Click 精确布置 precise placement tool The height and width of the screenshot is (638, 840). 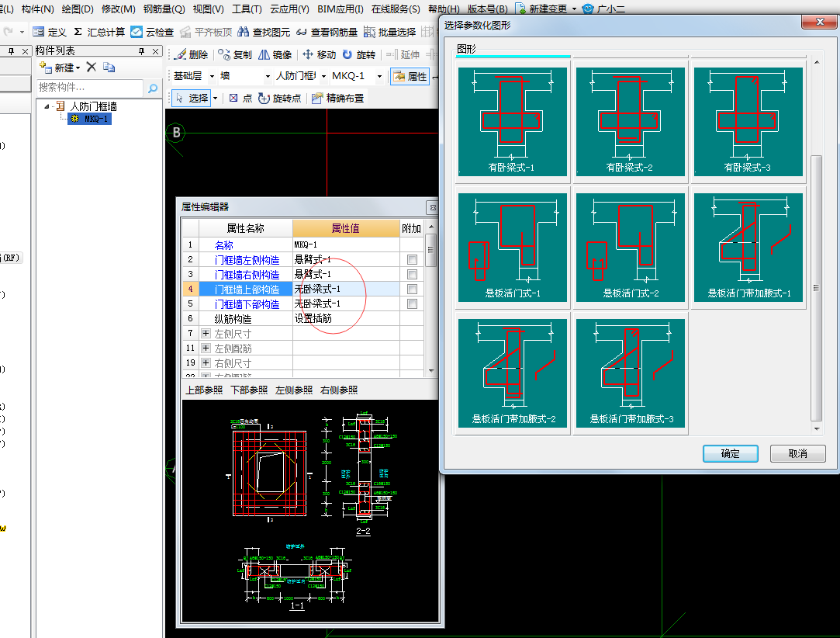point(338,98)
